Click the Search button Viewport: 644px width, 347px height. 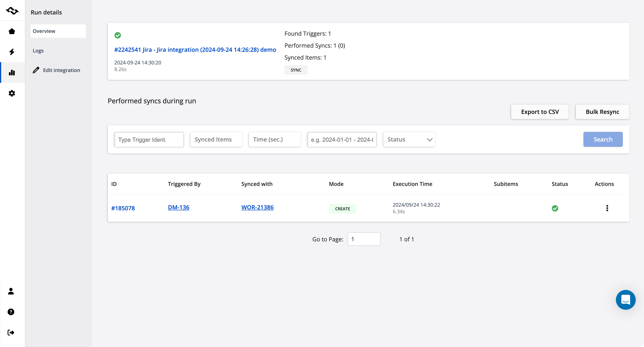603,139
